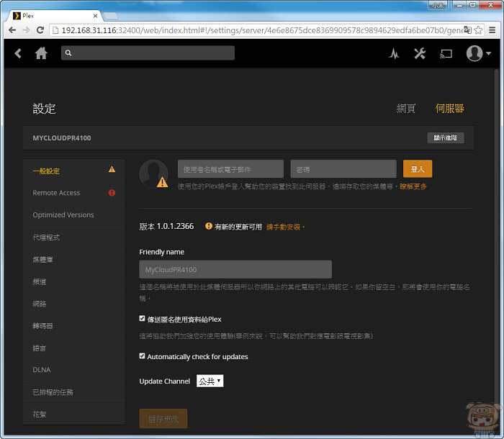The width and height of the screenshot is (504, 439).
Task: Click the translate page icon in address bar
Action: (x=468, y=30)
